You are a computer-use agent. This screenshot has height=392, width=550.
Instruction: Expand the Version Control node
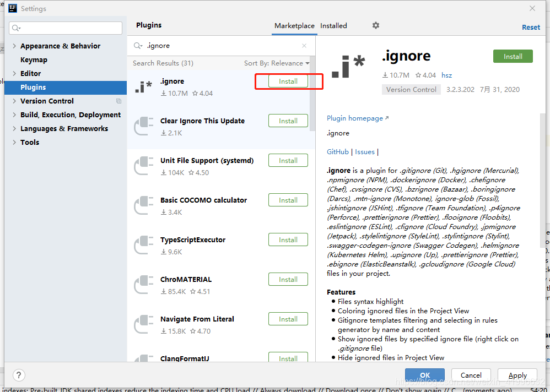pyautogui.click(x=14, y=101)
